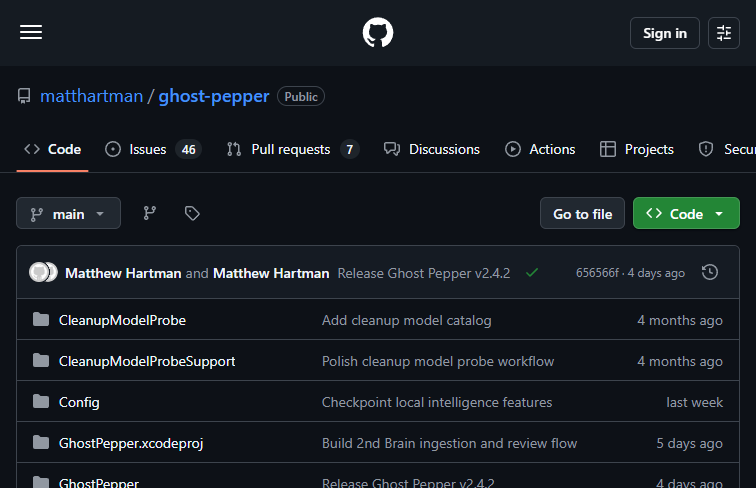View tags via the tag icon
The image size is (756, 488).
[192, 213]
